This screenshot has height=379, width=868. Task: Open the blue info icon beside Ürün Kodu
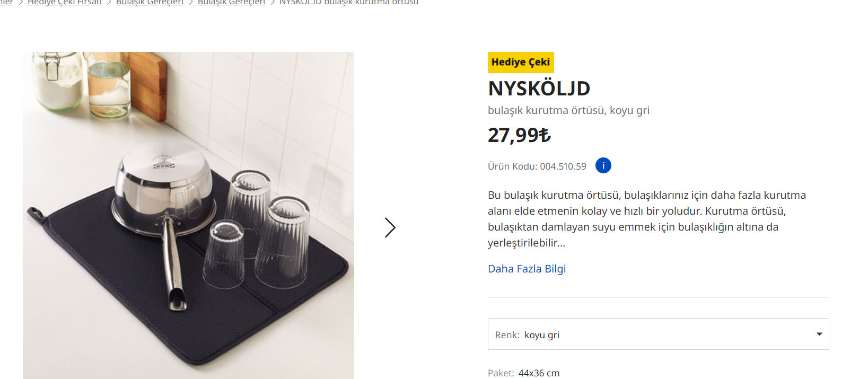603,166
